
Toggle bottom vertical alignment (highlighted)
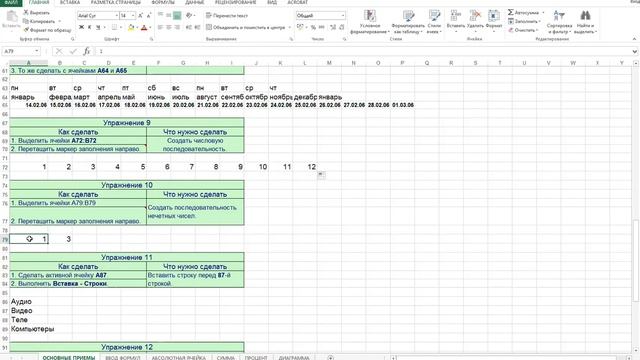[x=177, y=16]
